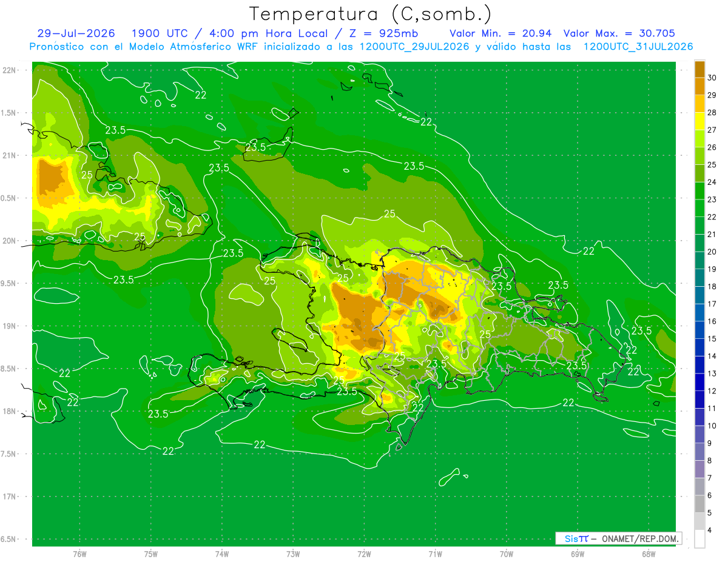Click the colorbar scale label "8"
Image resolution: width=728 pixels, height=562 pixels.
click(710, 461)
